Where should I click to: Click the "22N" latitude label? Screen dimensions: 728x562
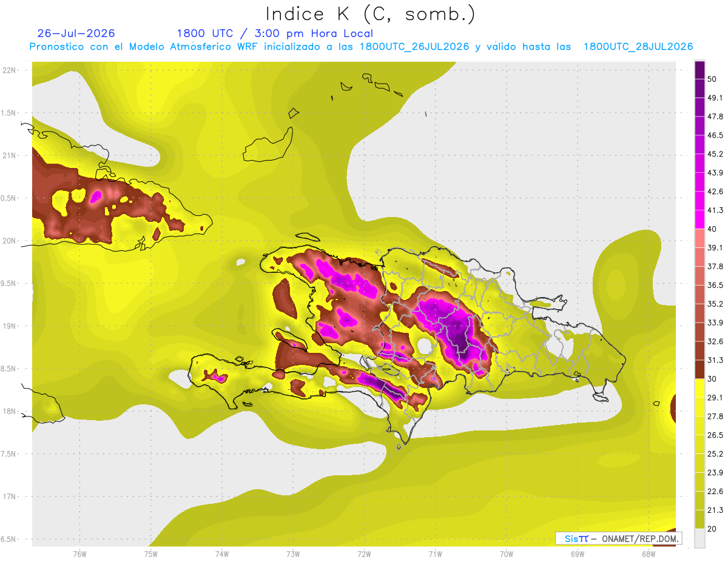[9, 70]
